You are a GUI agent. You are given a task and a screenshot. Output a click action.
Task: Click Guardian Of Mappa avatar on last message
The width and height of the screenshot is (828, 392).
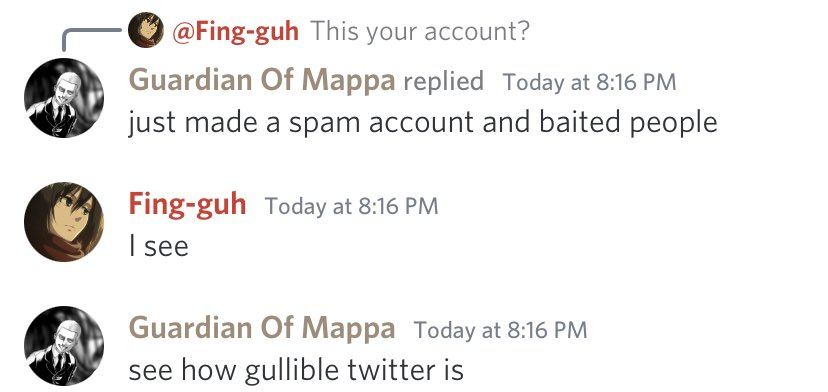(x=64, y=346)
